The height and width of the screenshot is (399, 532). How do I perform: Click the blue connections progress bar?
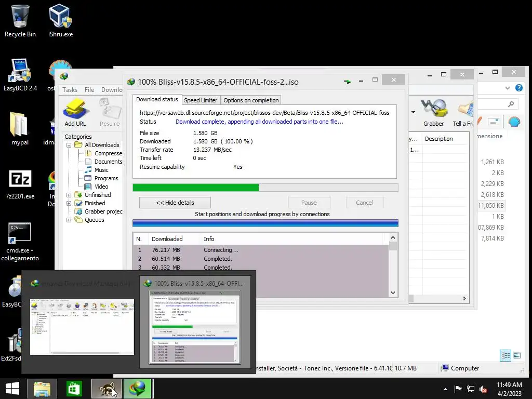[x=265, y=223]
